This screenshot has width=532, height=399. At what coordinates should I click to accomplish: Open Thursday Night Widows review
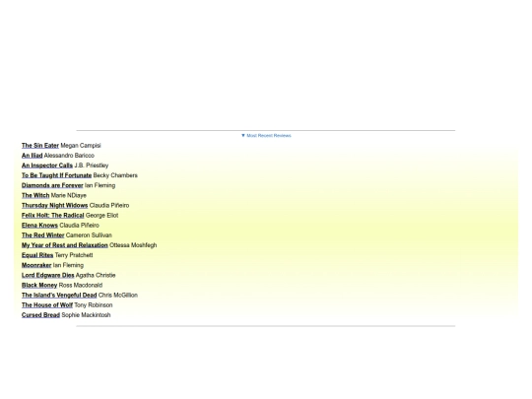[54, 205]
